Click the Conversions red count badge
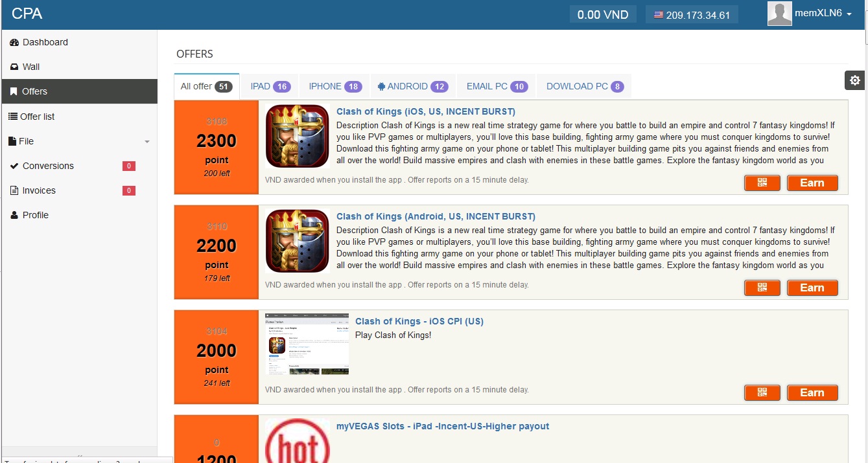 (129, 166)
